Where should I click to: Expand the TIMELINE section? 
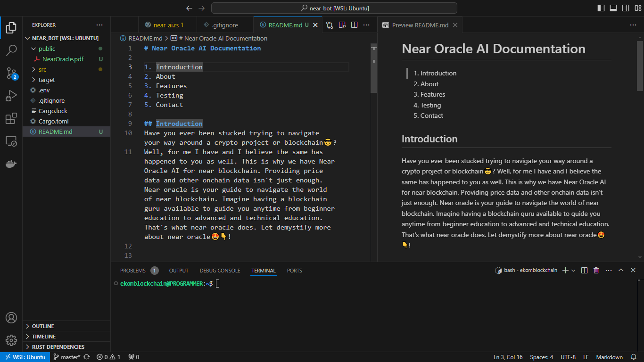66,336
